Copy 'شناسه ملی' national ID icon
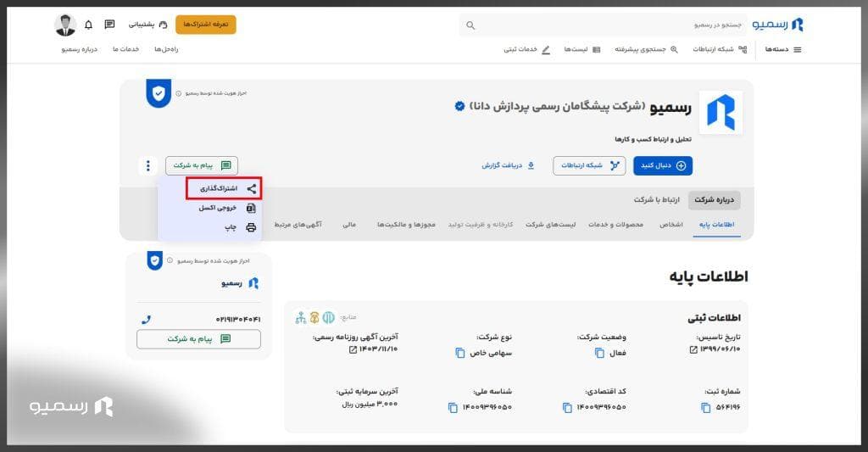The image size is (868, 452). (453, 408)
